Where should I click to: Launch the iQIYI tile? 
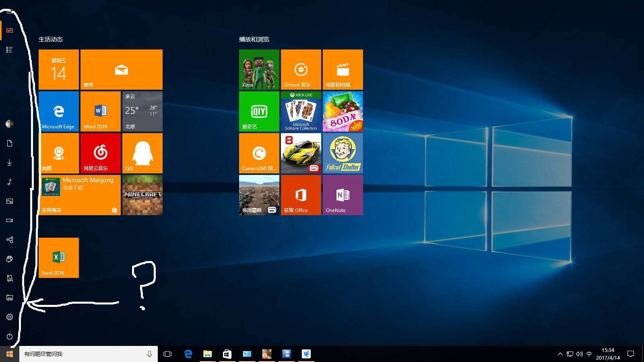259,111
